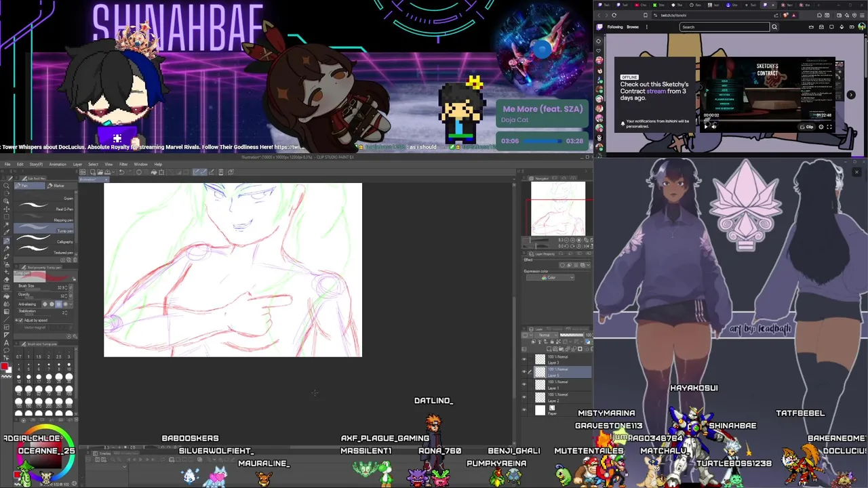Select the Auto select wand tool

pos(6,224)
